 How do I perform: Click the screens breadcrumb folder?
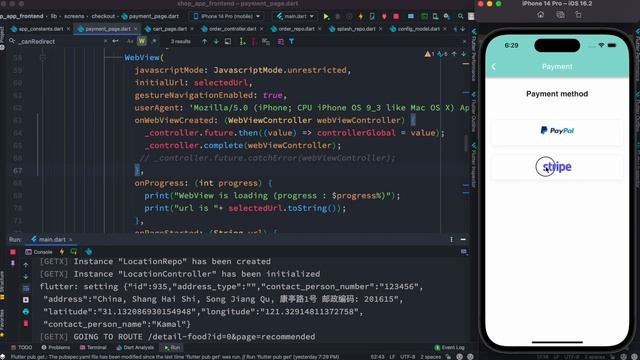(74, 16)
